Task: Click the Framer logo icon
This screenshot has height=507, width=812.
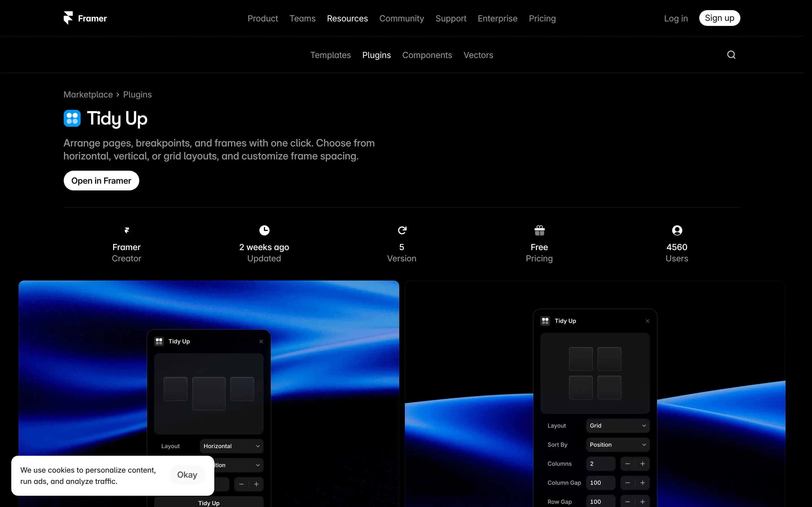Action: coord(69,18)
